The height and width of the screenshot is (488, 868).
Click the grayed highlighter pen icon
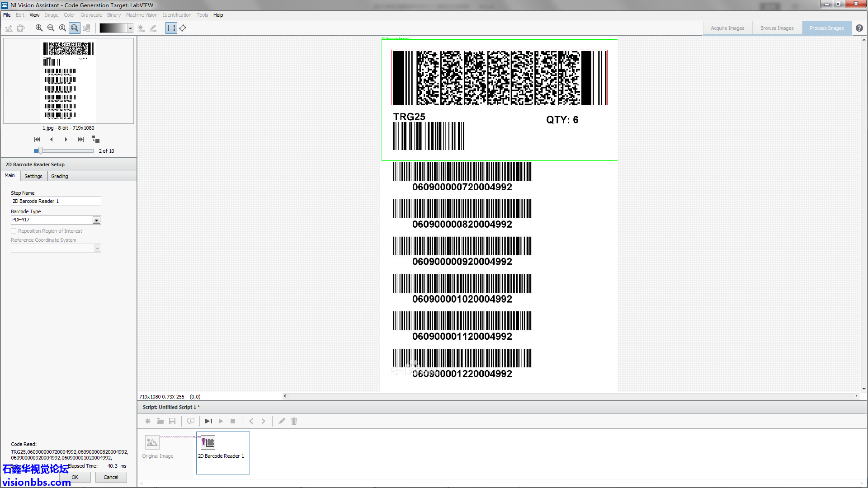(x=153, y=28)
